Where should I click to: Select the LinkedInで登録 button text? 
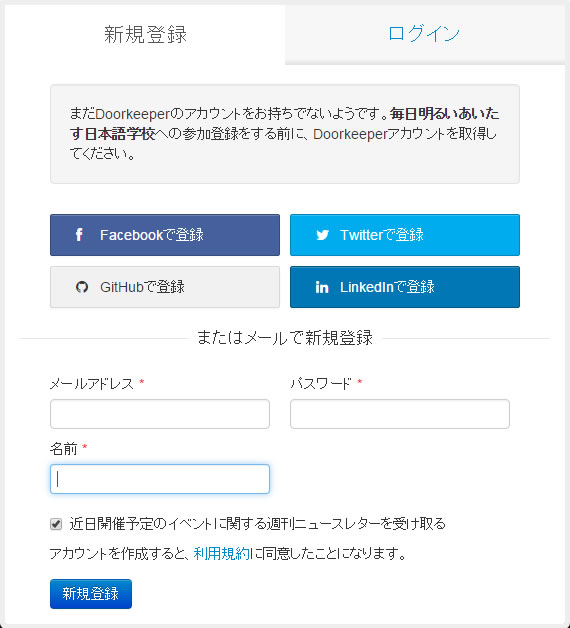point(387,287)
